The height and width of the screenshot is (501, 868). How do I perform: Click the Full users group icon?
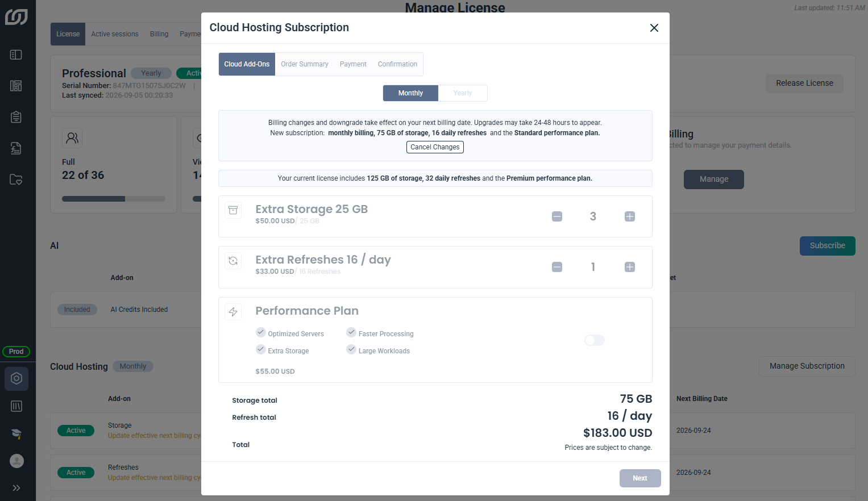click(x=72, y=137)
